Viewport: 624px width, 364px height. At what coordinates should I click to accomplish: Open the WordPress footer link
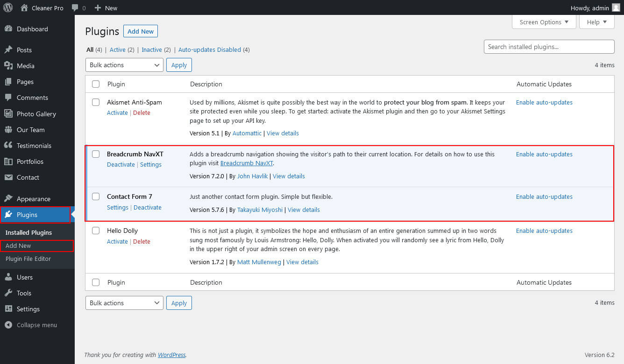point(171,355)
